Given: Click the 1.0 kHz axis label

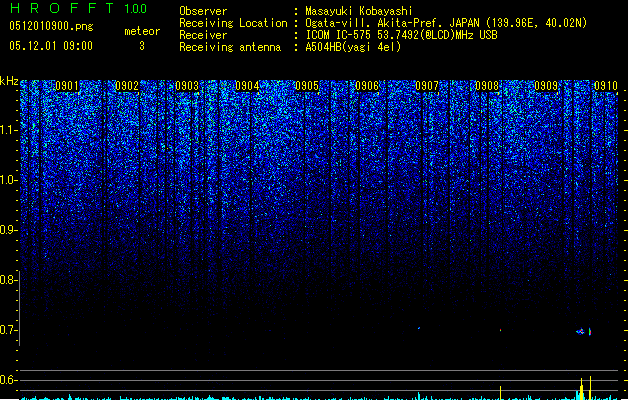Looking at the screenshot, I should [9, 180].
